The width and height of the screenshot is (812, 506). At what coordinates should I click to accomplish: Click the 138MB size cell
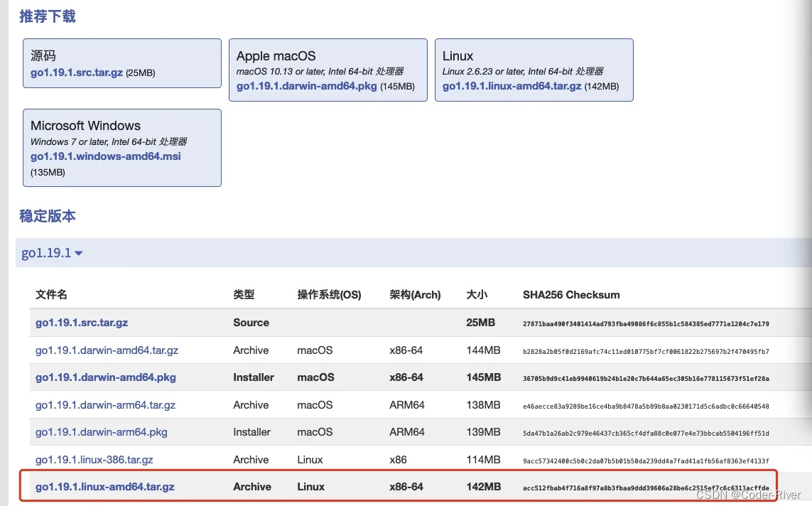tap(483, 405)
